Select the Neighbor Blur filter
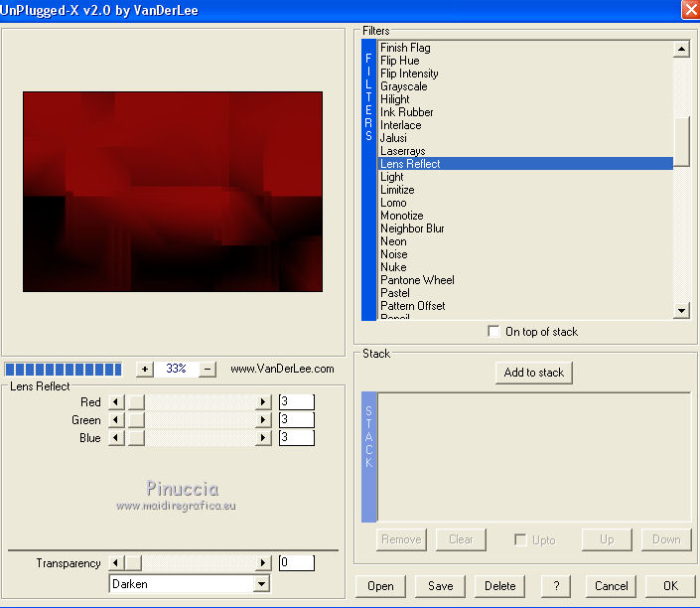 [x=525, y=228]
